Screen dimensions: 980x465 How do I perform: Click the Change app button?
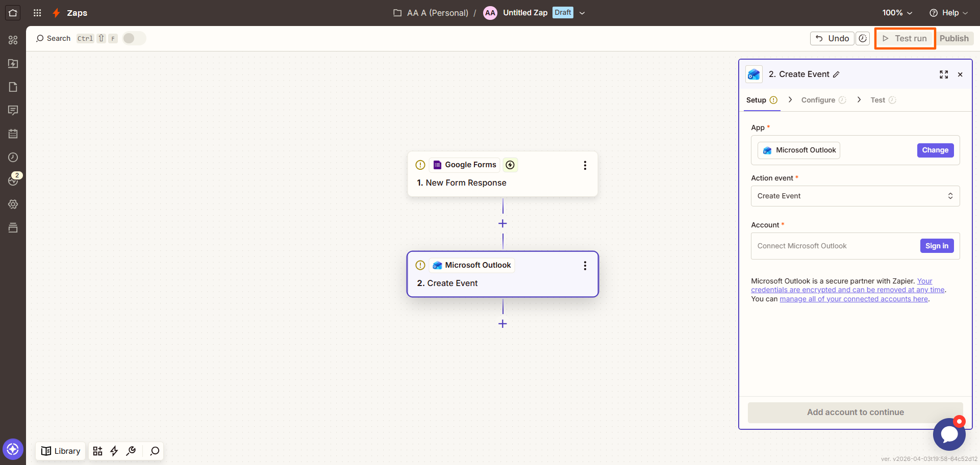pyautogui.click(x=935, y=150)
